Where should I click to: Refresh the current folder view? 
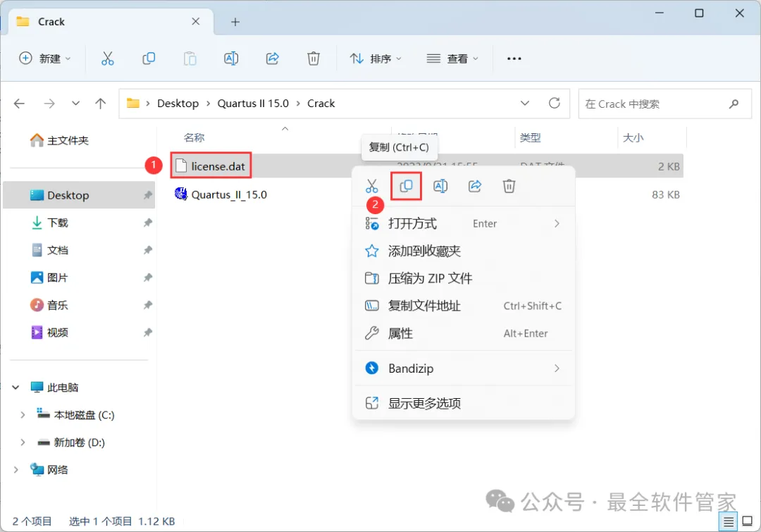(555, 103)
